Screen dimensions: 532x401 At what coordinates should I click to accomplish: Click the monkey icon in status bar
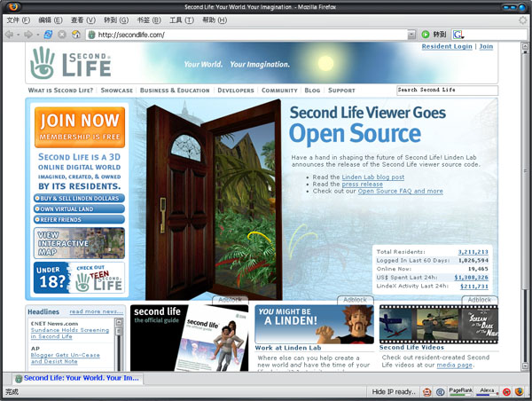point(427,391)
